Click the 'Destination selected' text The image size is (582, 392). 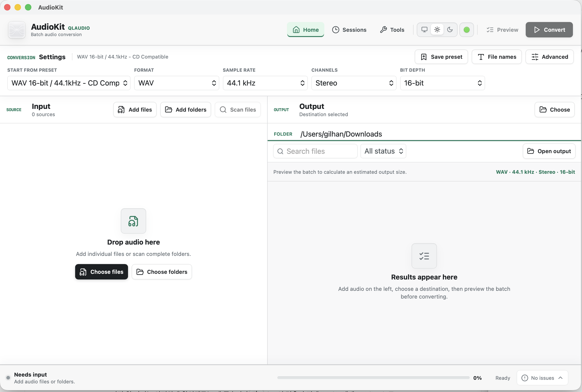(x=324, y=115)
